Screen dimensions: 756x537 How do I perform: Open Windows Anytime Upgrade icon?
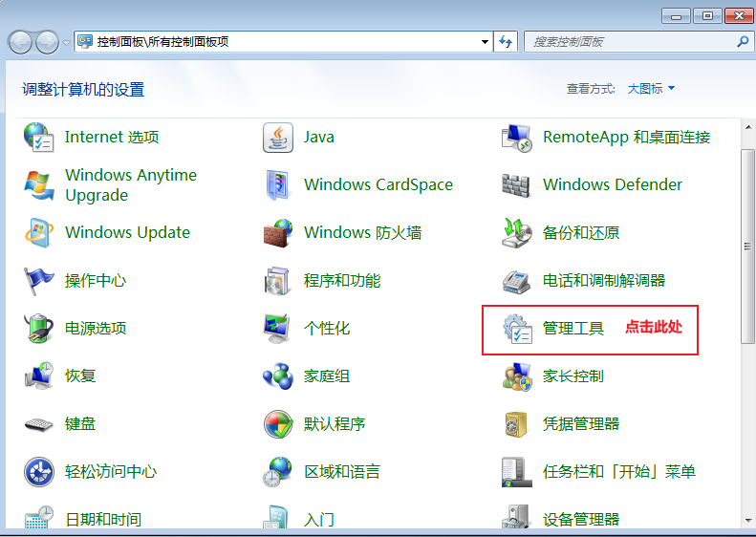tap(38, 185)
